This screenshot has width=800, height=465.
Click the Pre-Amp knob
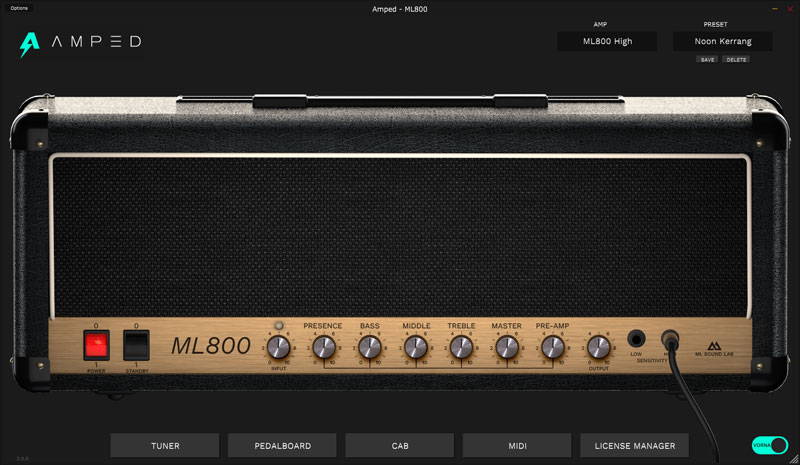click(553, 348)
